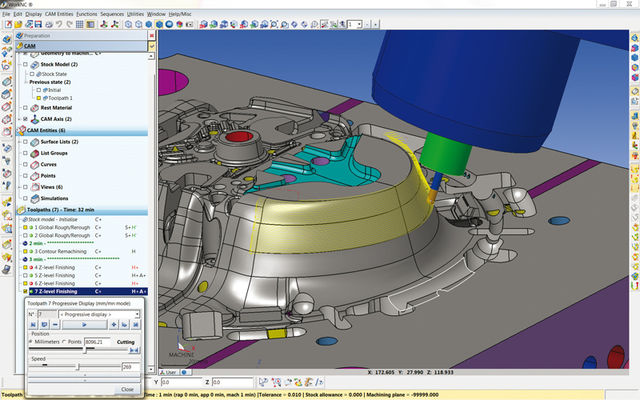The height and width of the screenshot is (400, 640).
Task: Check the Surface Lists (2) checkbox
Action: click(25, 142)
